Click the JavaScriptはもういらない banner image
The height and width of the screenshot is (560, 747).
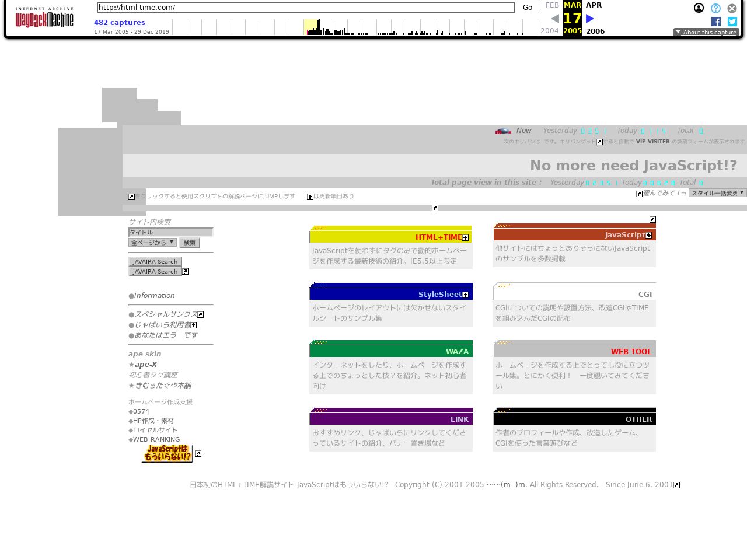tap(167, 453)
